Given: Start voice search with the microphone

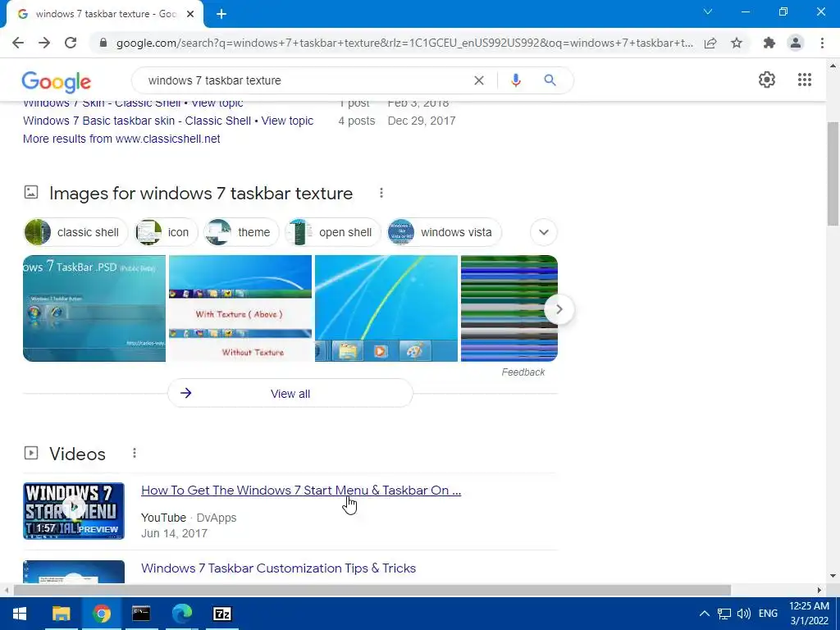Looking at the screenshot, I should (x=516, y=80).
